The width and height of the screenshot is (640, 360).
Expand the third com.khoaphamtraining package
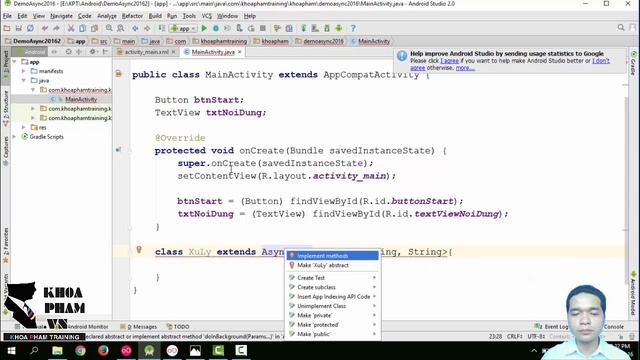33,118
